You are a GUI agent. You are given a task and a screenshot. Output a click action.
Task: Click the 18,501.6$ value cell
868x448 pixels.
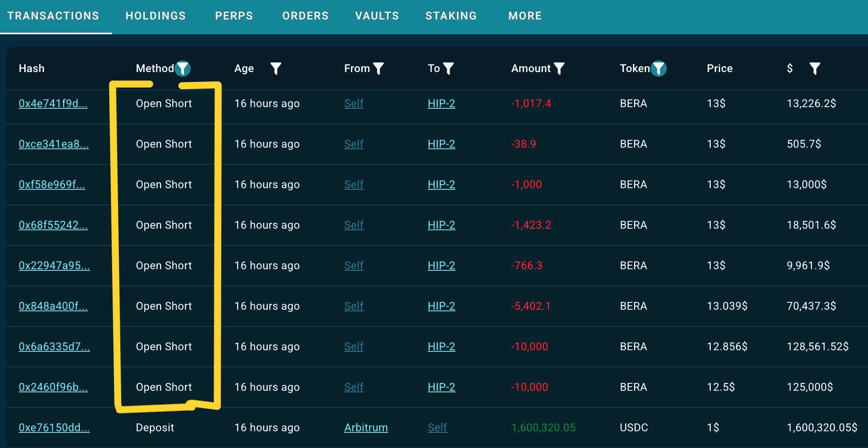(x=812, y=225)
